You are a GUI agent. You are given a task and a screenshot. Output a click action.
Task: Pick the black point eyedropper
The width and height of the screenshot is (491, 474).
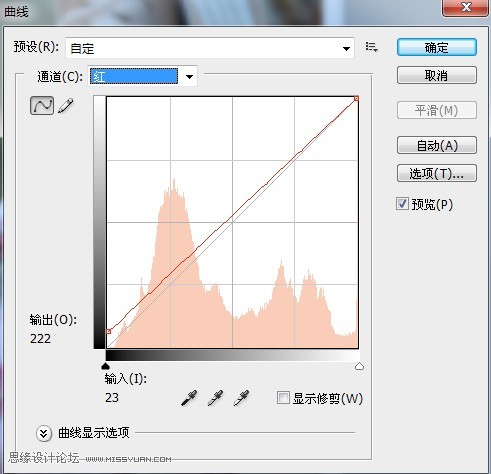(x=189, y=398)
